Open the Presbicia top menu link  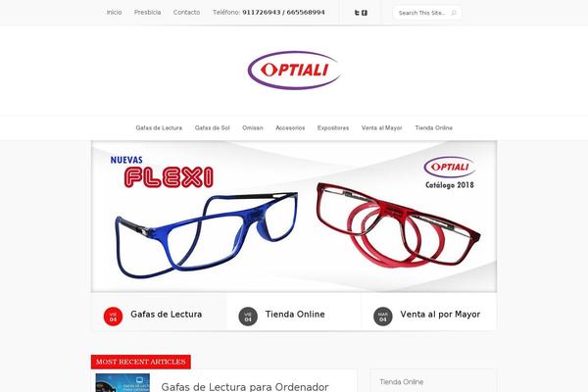[147, 13]
